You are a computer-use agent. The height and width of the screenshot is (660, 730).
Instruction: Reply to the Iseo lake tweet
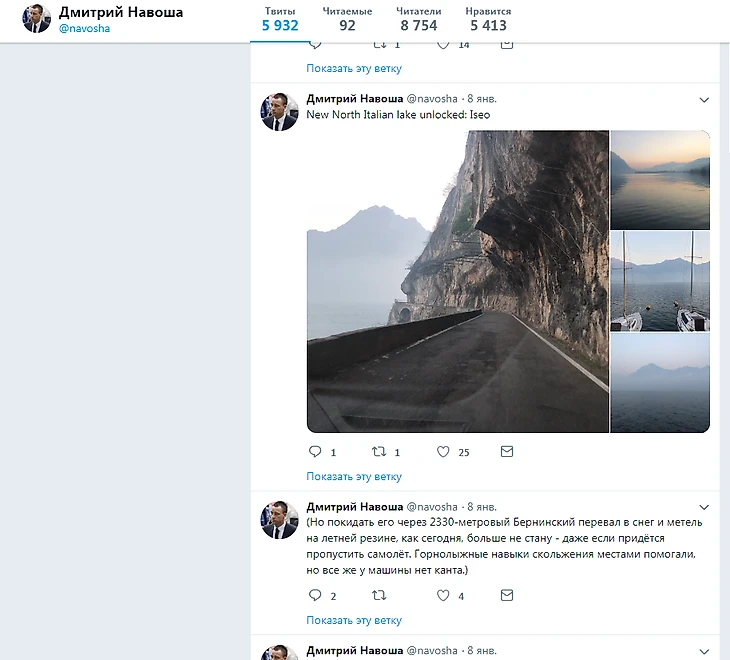coord(315,451)
